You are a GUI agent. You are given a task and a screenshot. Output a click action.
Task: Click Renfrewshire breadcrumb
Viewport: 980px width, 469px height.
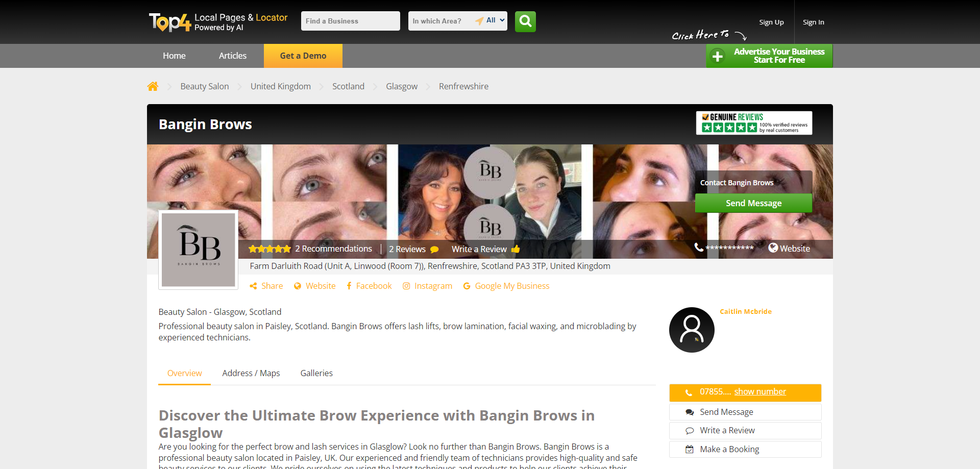point(463,86)
